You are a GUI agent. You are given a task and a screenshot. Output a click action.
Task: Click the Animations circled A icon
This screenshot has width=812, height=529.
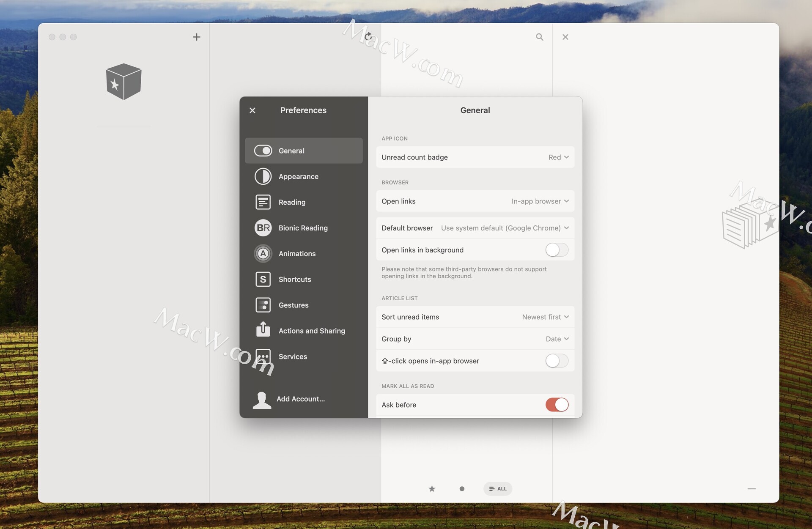pos(263,254)
